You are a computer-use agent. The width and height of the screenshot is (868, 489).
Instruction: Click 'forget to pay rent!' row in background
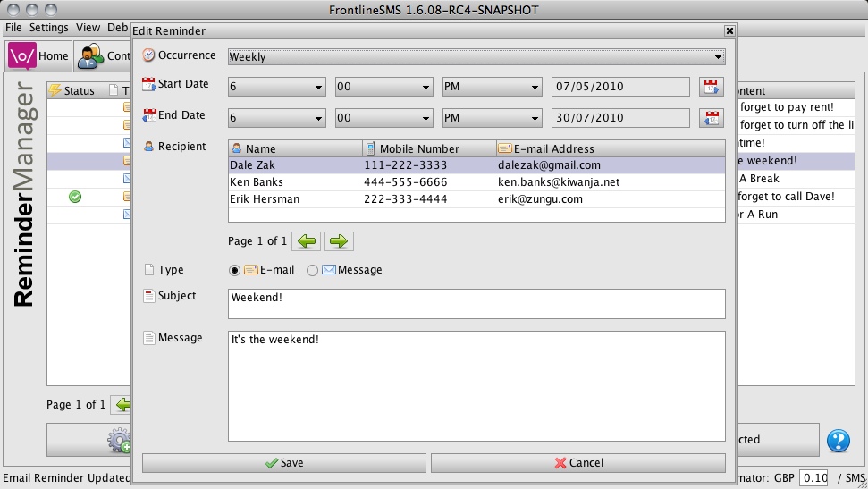click(x=796, y=107)
